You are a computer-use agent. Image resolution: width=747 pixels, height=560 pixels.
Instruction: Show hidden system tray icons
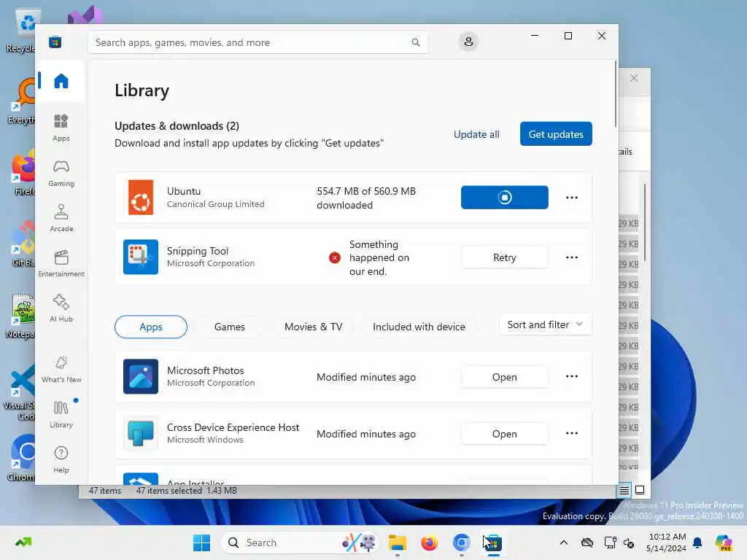pos(564,542)
